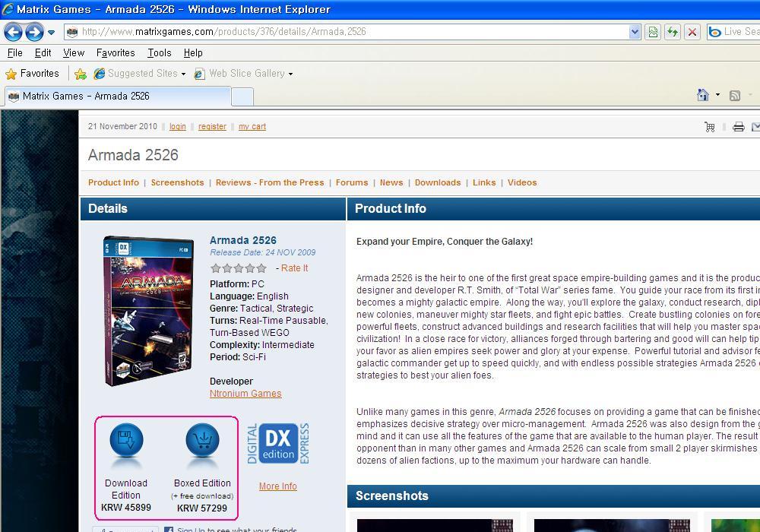Click the Rate It link
Screen dimensions: 760x532
click(294, 268)
